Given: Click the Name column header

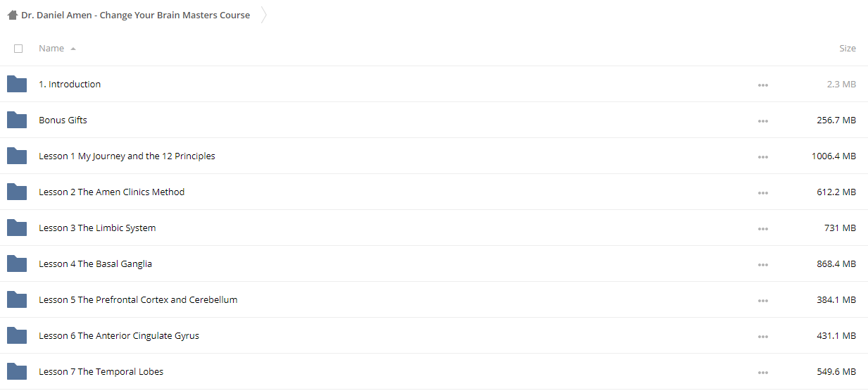Looking at the screenshot, I should point(51,48).
